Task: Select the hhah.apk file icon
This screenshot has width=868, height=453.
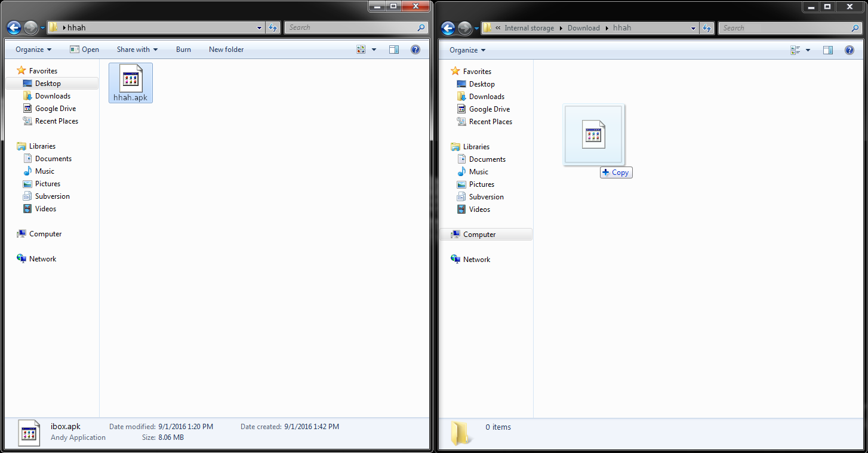Action: [x=131, y=80]
